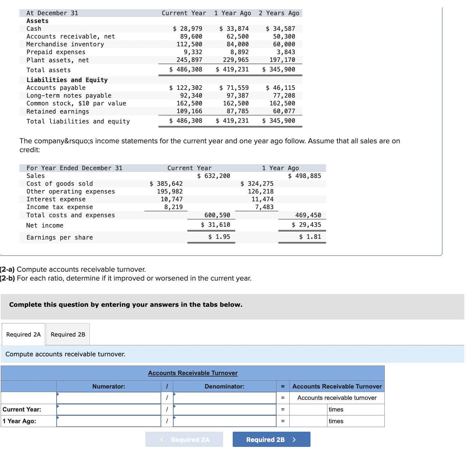The width and height of the screenshot is (476, 460).
Task: Click the 'Compute accounts receivable turnover.' instruction bar
Action: point(232,354)
